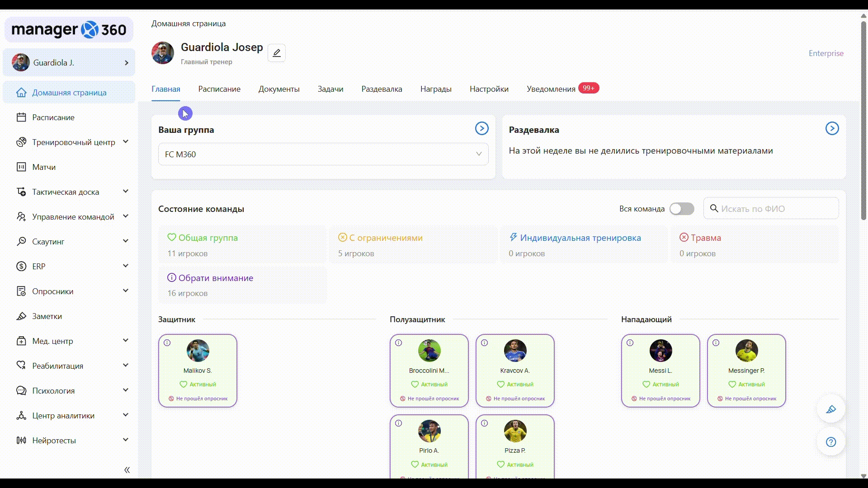868x488 pixels.
Task: Expand Тренировочный центр sidebar menu
Action: click(x=74, y=142)
